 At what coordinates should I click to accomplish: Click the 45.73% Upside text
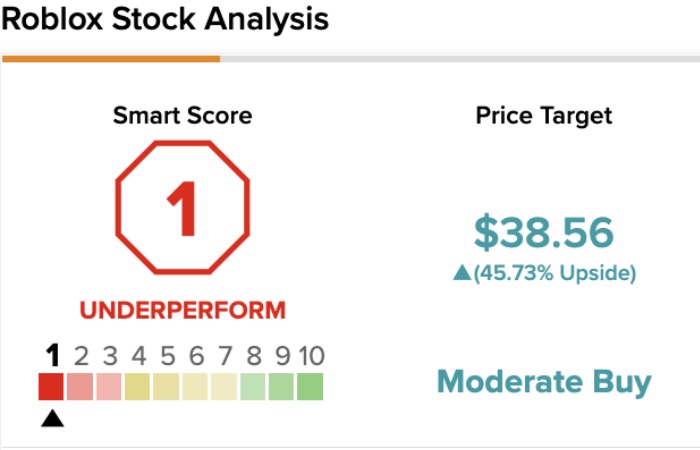[555, 273]
